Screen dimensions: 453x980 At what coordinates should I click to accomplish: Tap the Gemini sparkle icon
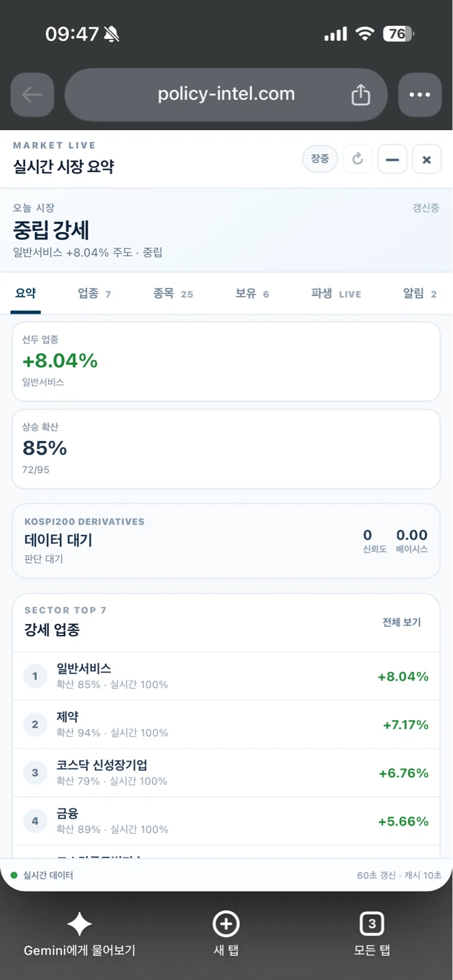coord(79,924)
